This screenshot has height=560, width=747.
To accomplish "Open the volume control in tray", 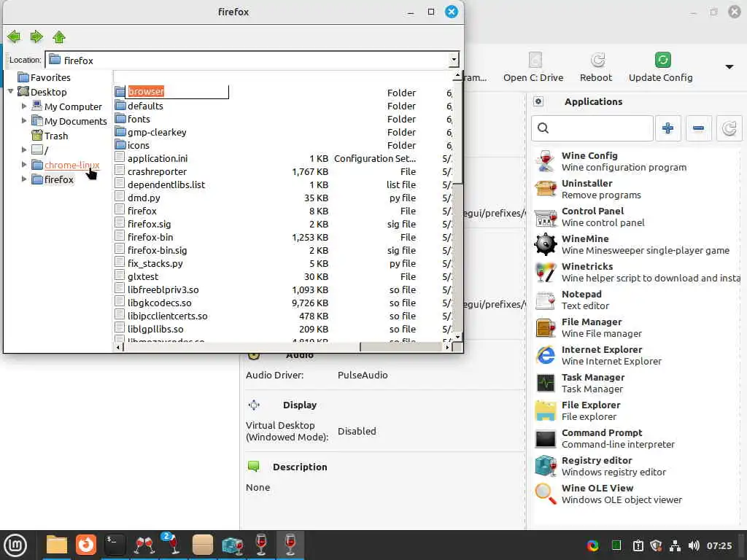I will [x=694, y=545].
